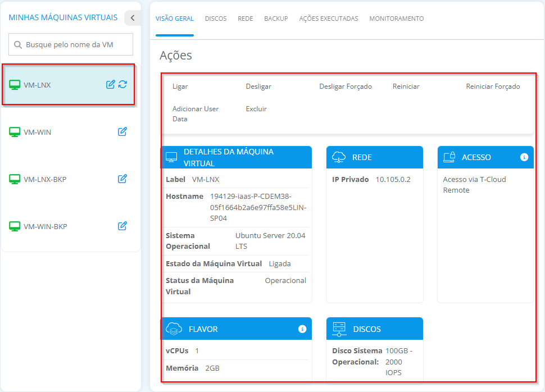This screenshot has width=545, height=392.
Task: Click the green monitor icon for VM-WIN-BKP
Action: point(15,226)
